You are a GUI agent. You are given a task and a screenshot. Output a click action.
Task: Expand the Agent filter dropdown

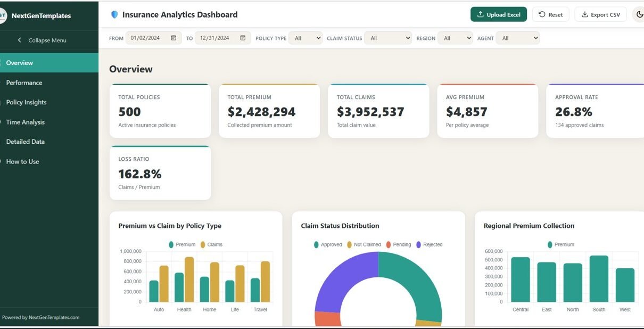pos(517,38)
